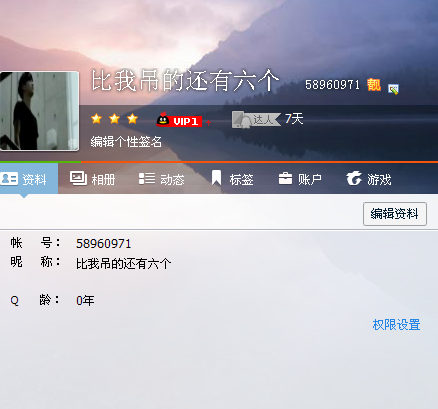The height and width of the screenshot is (409, 438).
Task: Switch to the 资料 tab
Action: 29,179
